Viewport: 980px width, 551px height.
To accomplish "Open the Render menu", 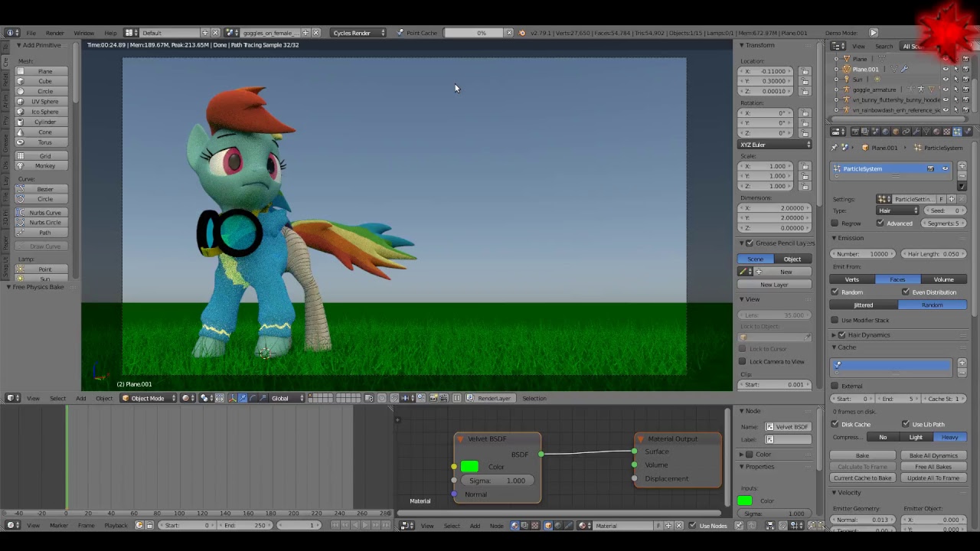I will pyautogui.click(x=55, y=33).
